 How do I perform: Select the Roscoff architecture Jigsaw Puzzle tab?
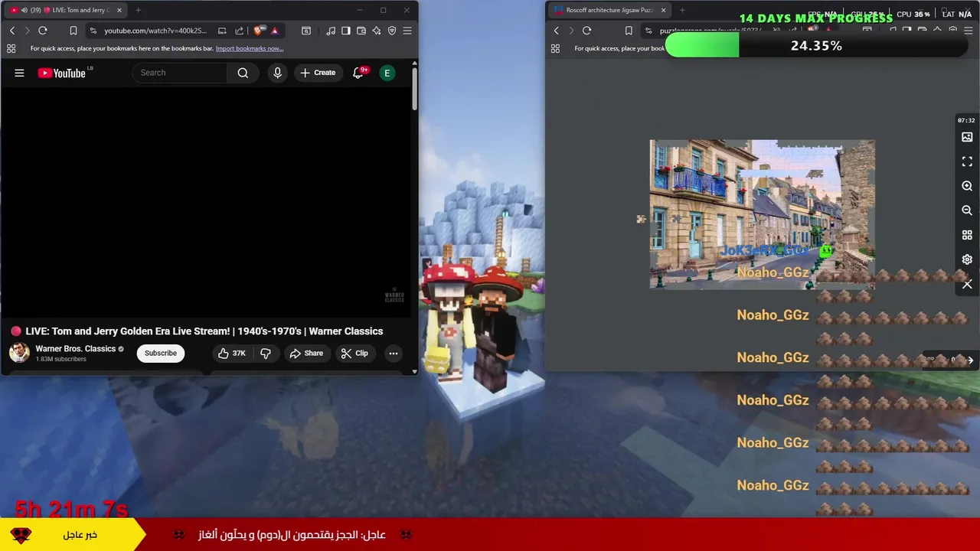click(609, 10)
